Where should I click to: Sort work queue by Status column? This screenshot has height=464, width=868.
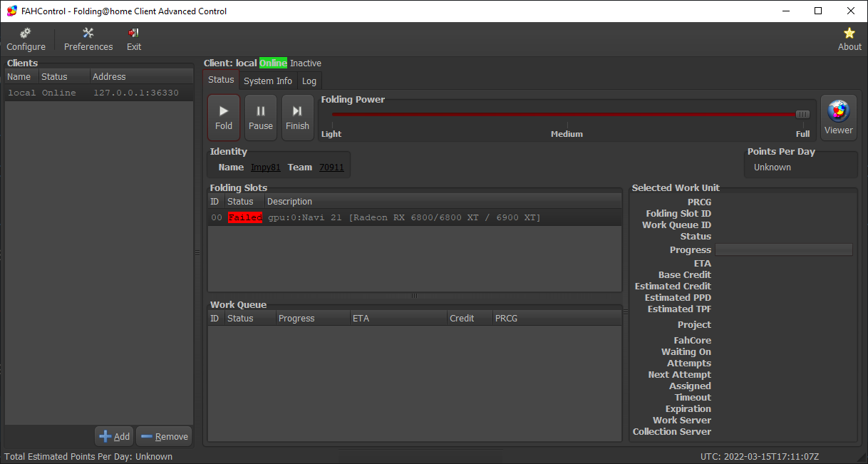tap(250, 319)
